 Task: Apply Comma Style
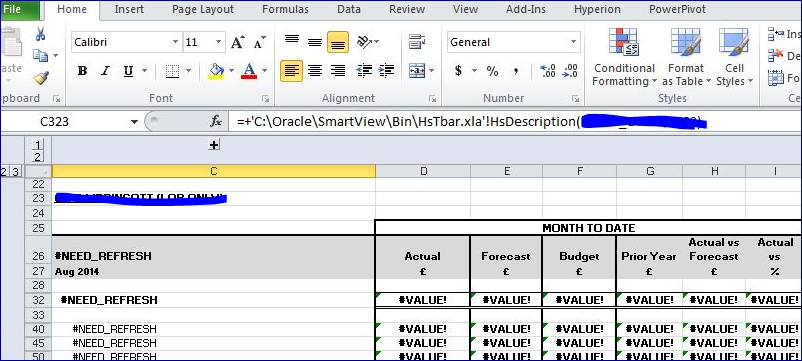516,71
